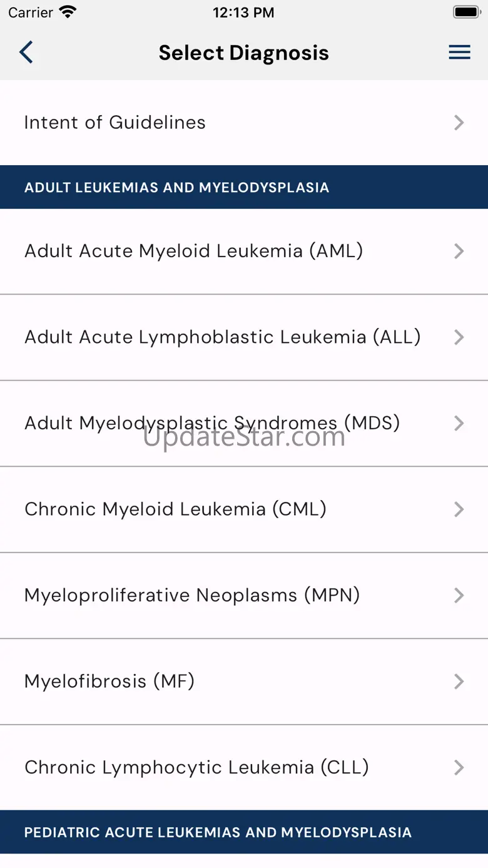Tap the Wi-Fi status icon
488x868 pixels.
click(67, 13)
